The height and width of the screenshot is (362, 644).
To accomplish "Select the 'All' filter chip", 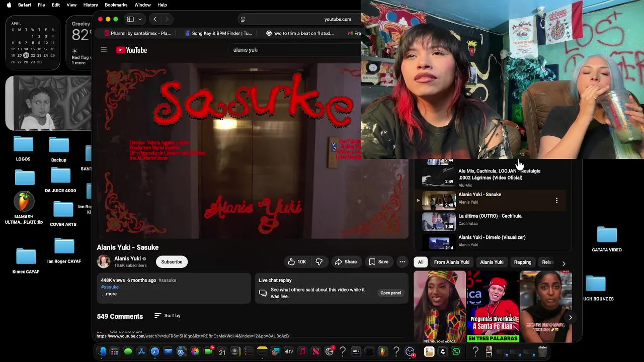I will [x=421, y=262].
